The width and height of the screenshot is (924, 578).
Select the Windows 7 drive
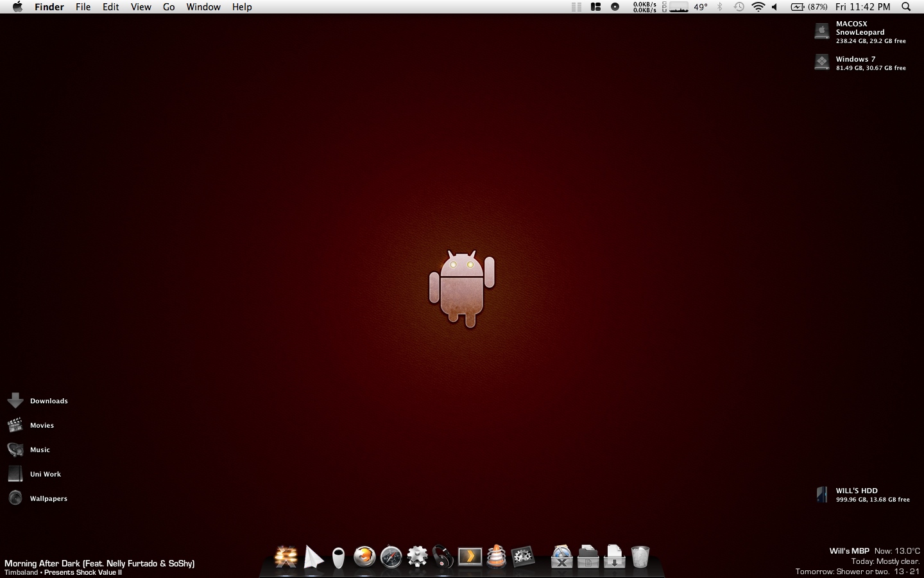tap(860, 63)
